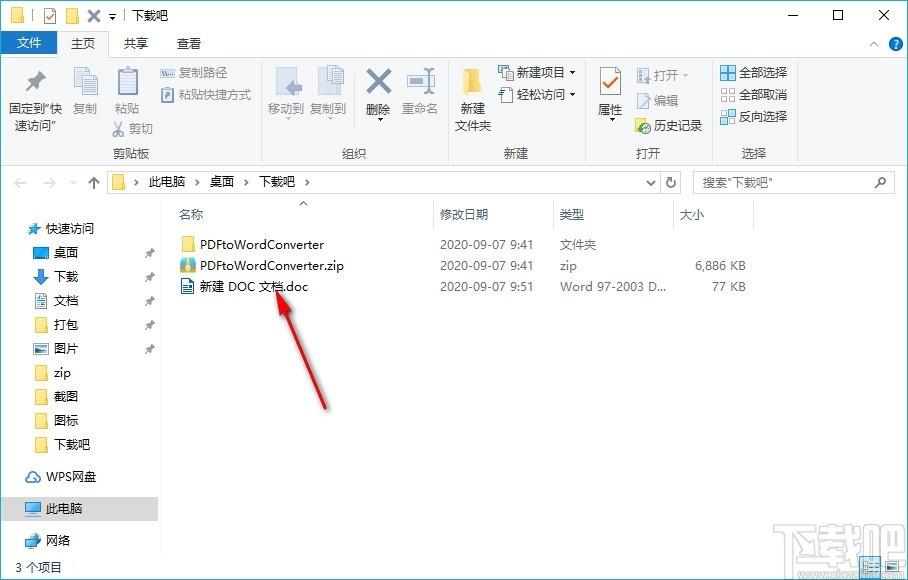This screenshot has height=580, width=908.
Task: Create a new folder with 新建文件夹
Action: (473, 100)
